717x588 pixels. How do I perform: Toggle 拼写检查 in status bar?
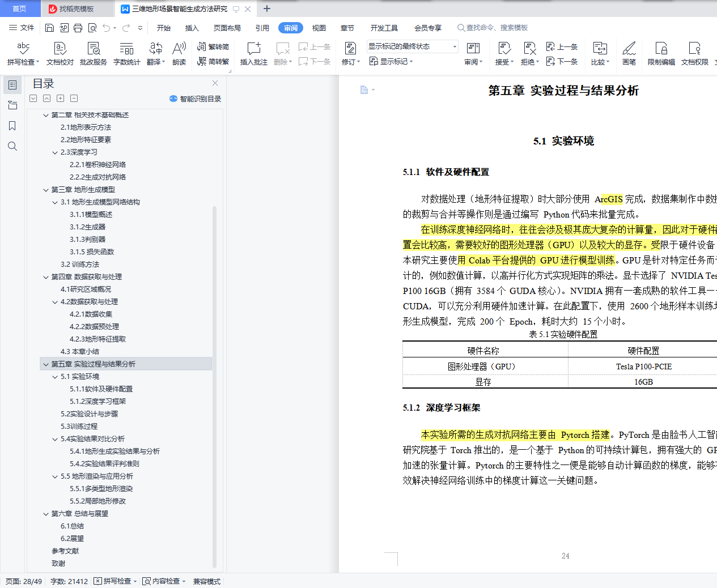(x=115, y=581)
